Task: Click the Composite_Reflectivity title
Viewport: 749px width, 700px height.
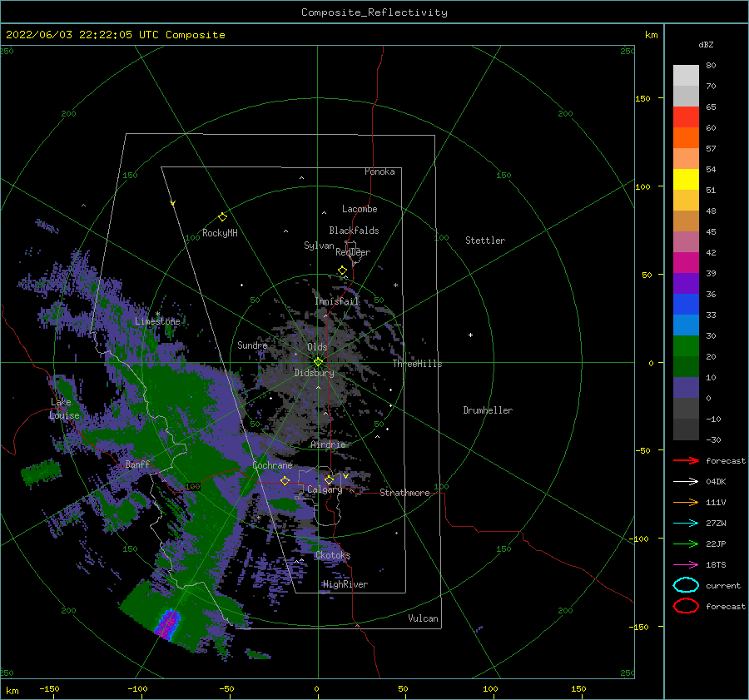Action: (374, 12)
